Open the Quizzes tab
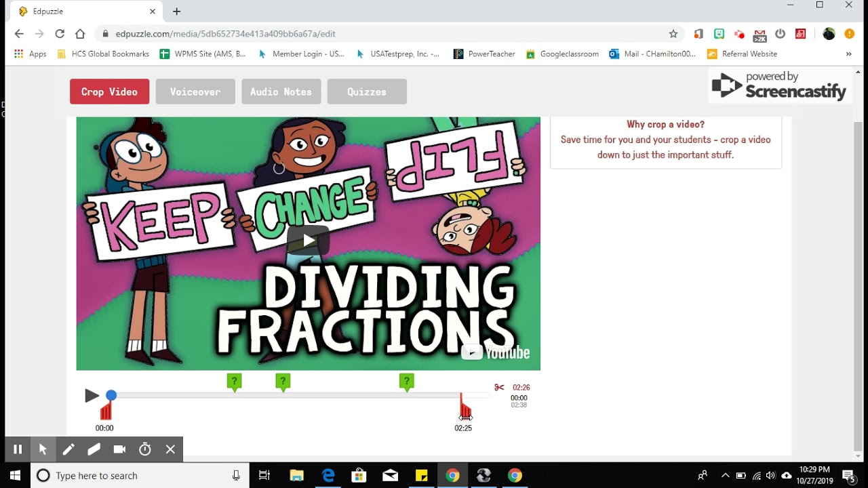Image resolution: width=868 pixels, height=488 pixels. pyautogui.click(x=367, y=91)
